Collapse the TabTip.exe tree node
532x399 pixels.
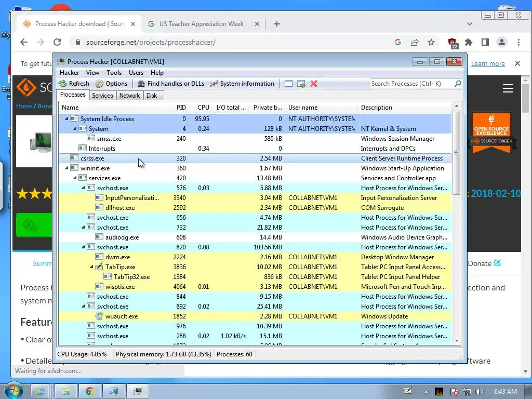click(x=91, y=267)
